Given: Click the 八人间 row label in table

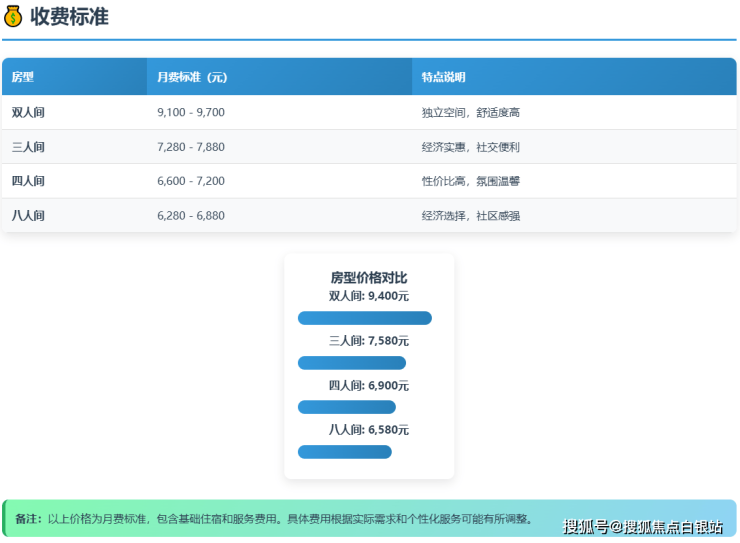Looking at the screenshot, I should 28,215.
